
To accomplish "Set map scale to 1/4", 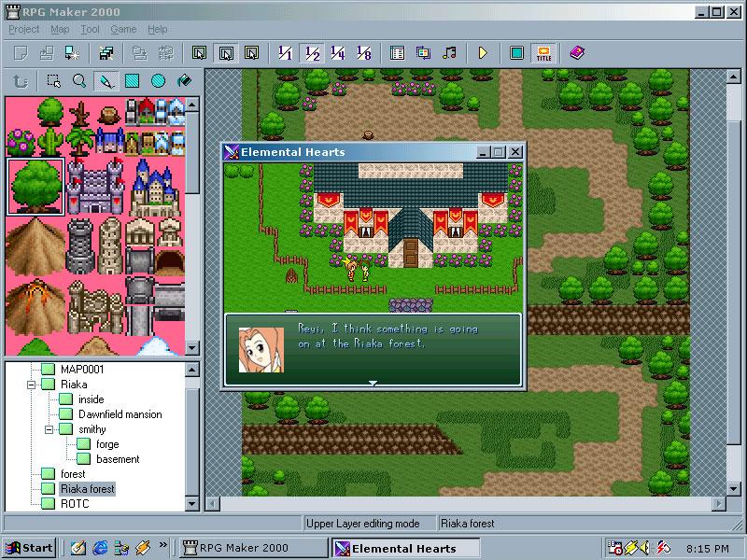I will click(338, 53).
